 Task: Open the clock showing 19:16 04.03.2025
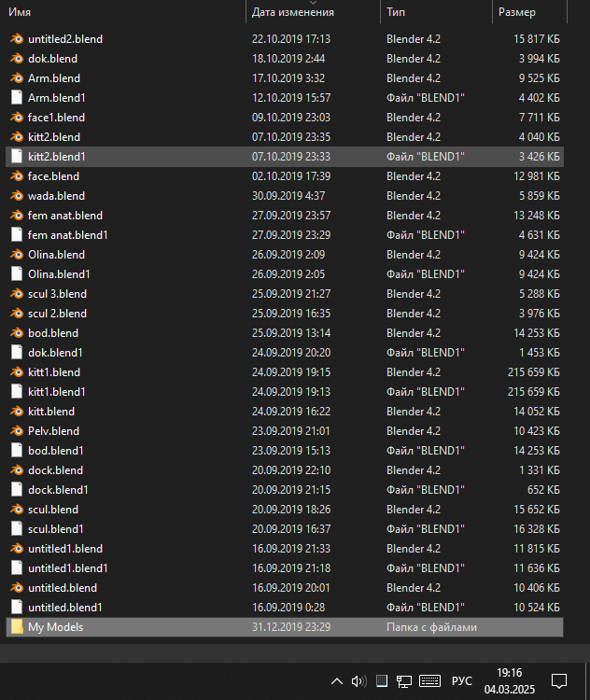click(x=510, y=681)
